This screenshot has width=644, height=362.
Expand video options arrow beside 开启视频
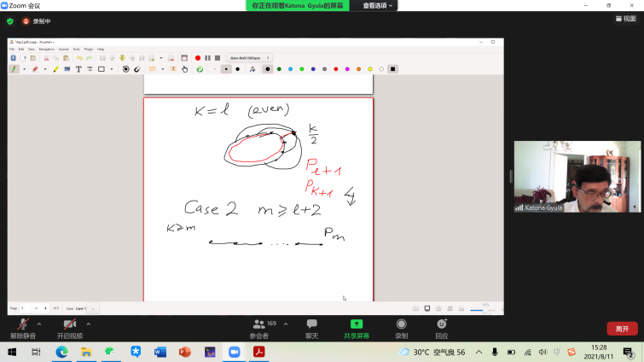click(x=89, y=324)
